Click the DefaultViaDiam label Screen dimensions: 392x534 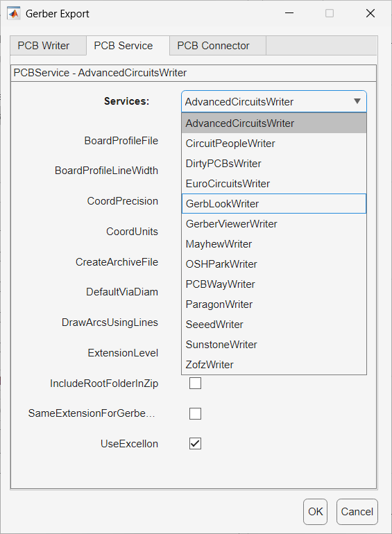(122, 292)
